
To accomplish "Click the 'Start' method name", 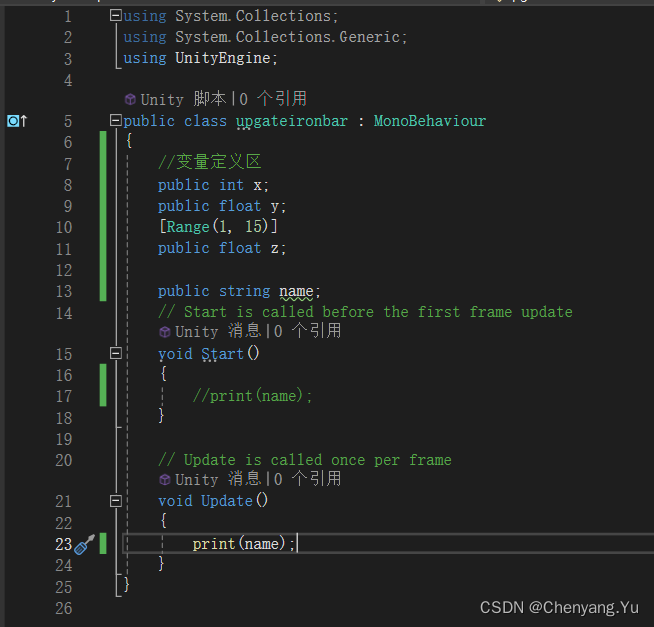I will click(x=222, y=354).
